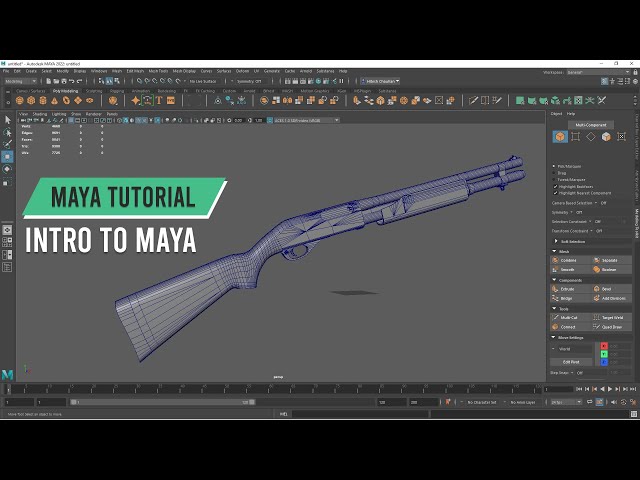Open the viewport Shading menu
The width and height of the screenshot is (640, 480).
[40, 114]
